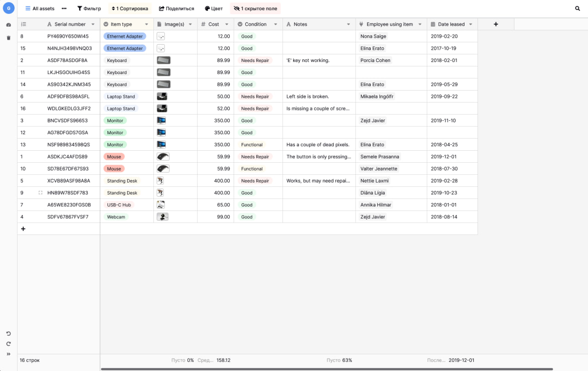Click the Webcam image thumbnail
Image resolution: width=588 pixels, height=371 pixels.
tap(163, 217)
